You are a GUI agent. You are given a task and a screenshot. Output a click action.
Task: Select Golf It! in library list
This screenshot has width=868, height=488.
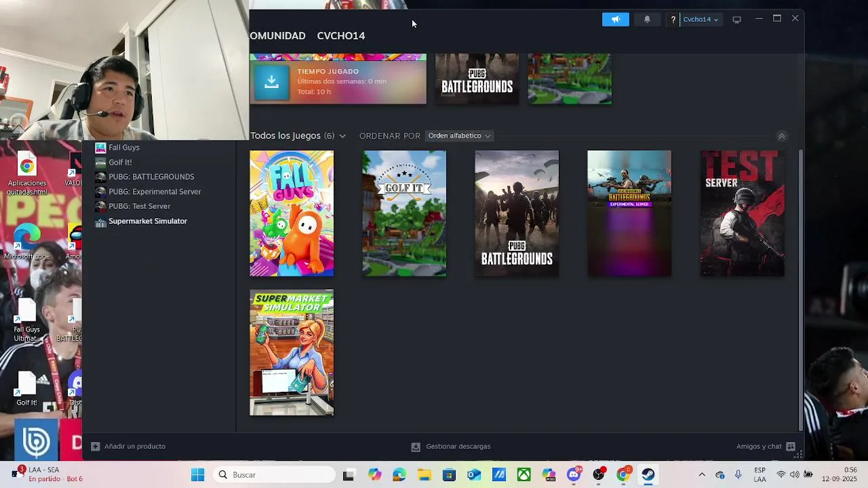(120, 163)
